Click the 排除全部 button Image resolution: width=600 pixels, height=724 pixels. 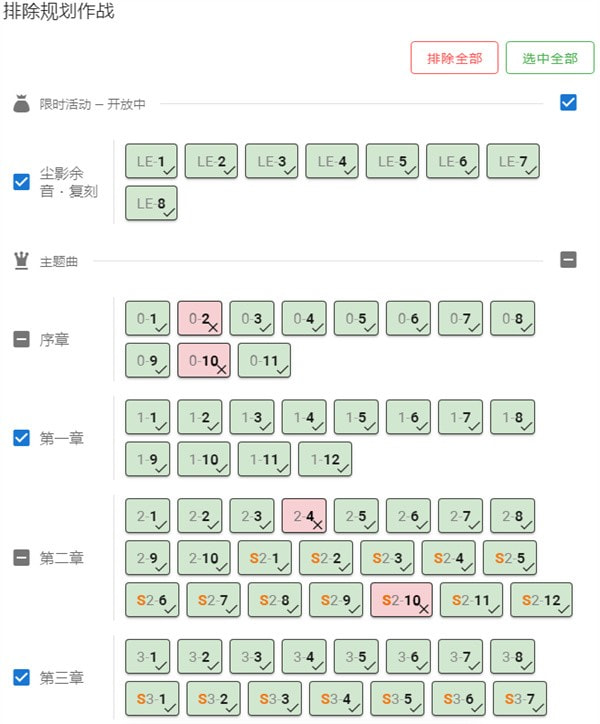(454, 58)
